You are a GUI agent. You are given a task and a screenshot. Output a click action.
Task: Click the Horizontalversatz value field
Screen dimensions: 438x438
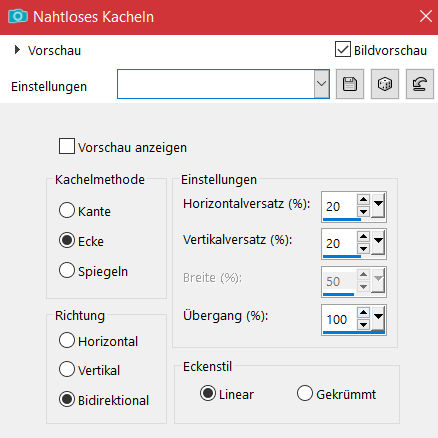tap(339, 206)
